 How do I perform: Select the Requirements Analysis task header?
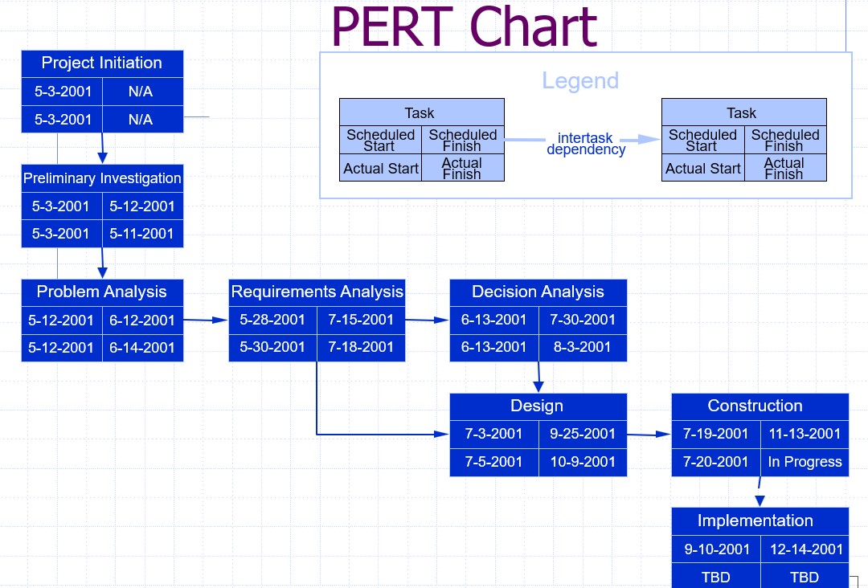point(317,292)
